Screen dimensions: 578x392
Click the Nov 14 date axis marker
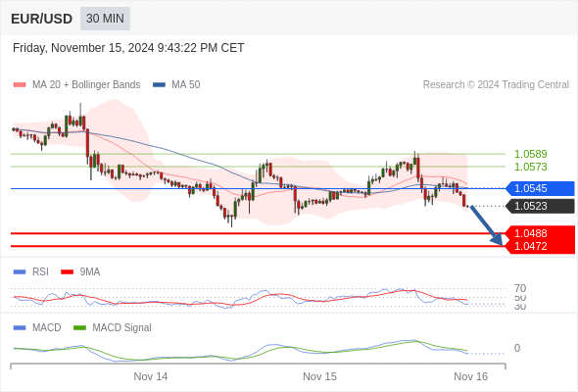(x=151, y=376)
